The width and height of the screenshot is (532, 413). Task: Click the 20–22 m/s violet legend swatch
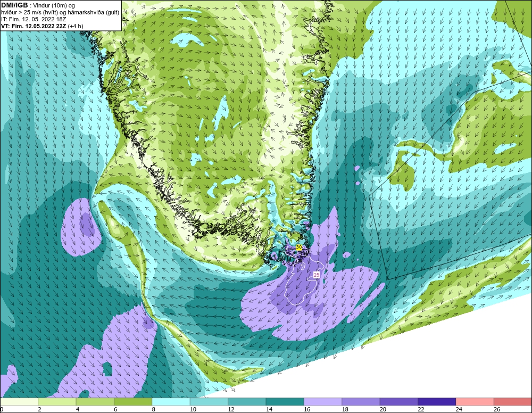(399, 401)
